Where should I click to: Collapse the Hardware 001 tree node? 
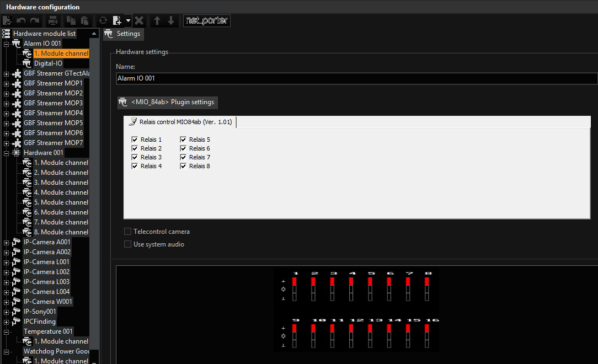click(6, 153)
